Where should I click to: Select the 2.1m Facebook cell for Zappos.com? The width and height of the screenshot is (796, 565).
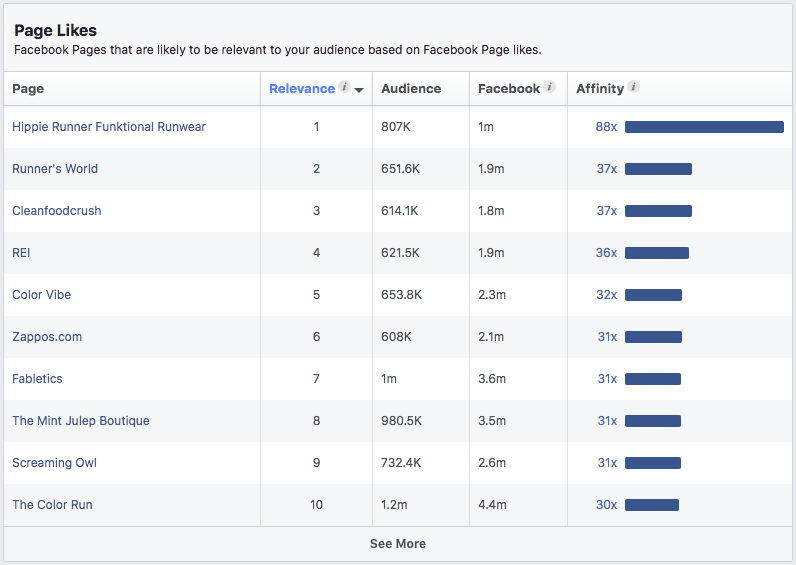(491, 337)
